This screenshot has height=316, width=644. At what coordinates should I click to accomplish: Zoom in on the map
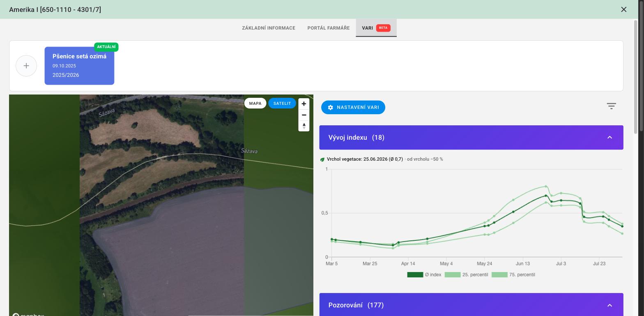[x=304, y=104]
